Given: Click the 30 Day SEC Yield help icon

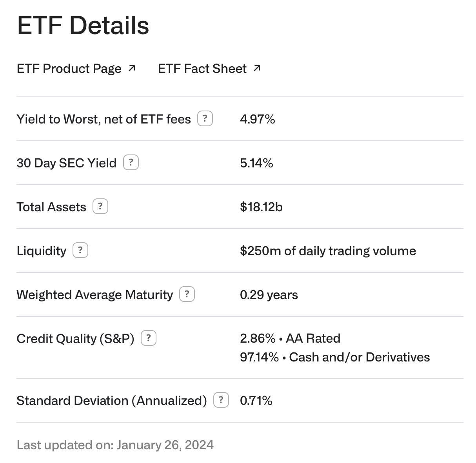Looking at the screenshot, I should [x=131, y=162].
